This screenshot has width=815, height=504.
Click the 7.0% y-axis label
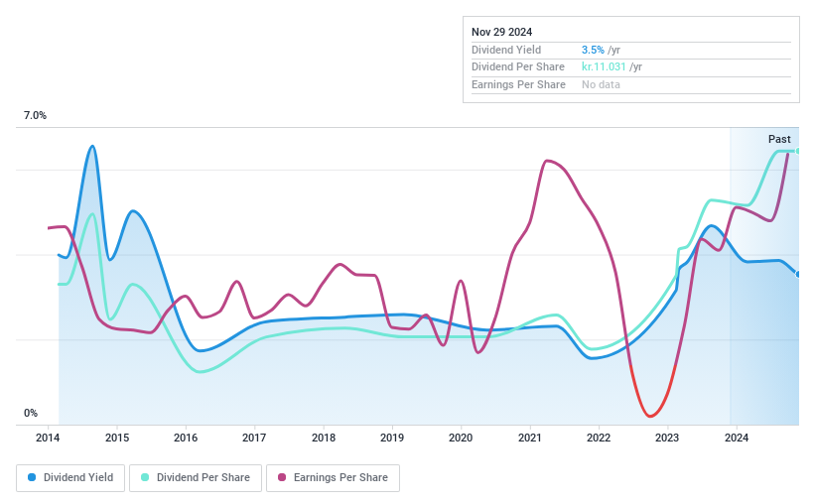(x=36, y=116)
